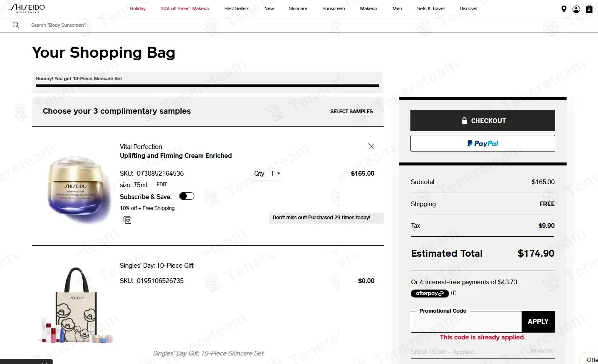Open the Best Sellers menu

(x=237, y=8)
